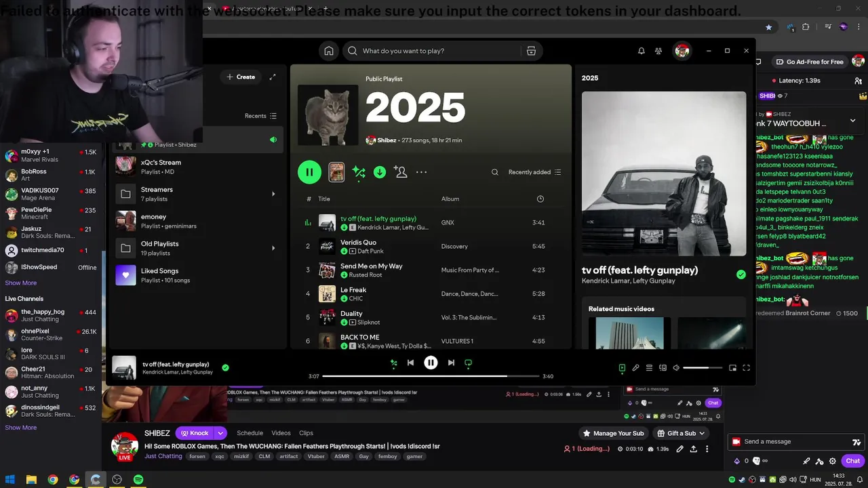This screenshot has width=868, height=488.
Task: Open Liked Songs playlist
Action: click(x=197, y=275)
